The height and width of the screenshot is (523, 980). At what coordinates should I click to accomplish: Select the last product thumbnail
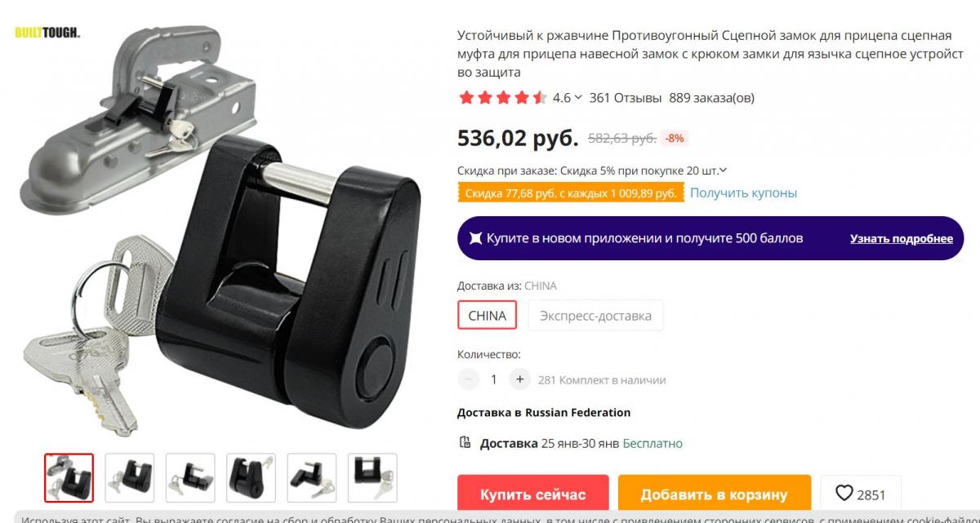(372, 477)
